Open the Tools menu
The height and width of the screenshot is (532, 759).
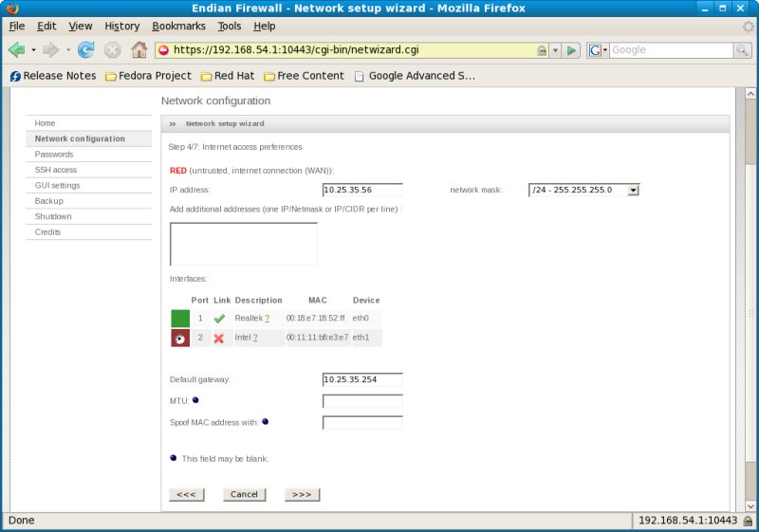click(x=229, y=27)
